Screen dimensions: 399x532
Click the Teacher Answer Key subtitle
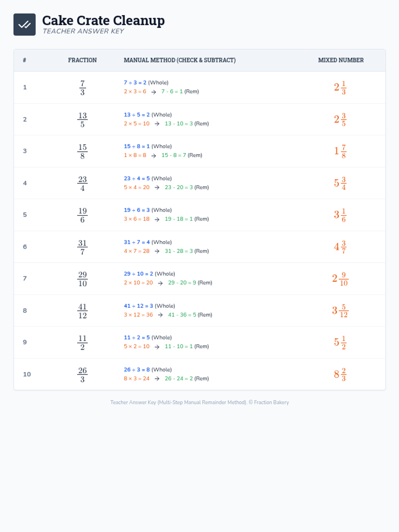coord(83,31)
